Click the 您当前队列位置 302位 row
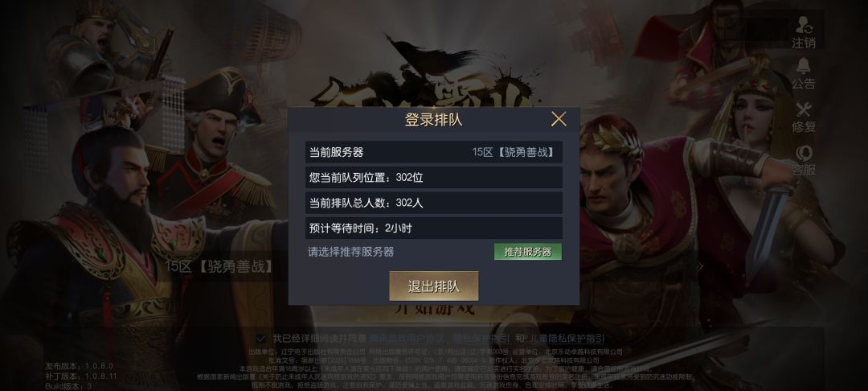 [433, 178]
